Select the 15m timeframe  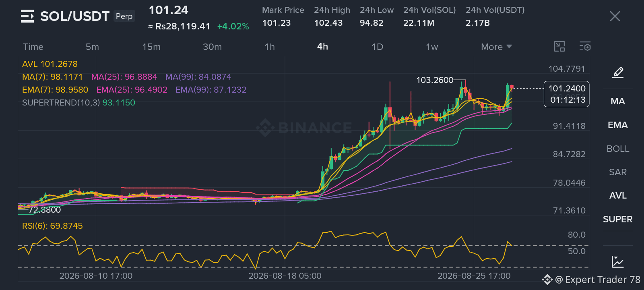151,47
